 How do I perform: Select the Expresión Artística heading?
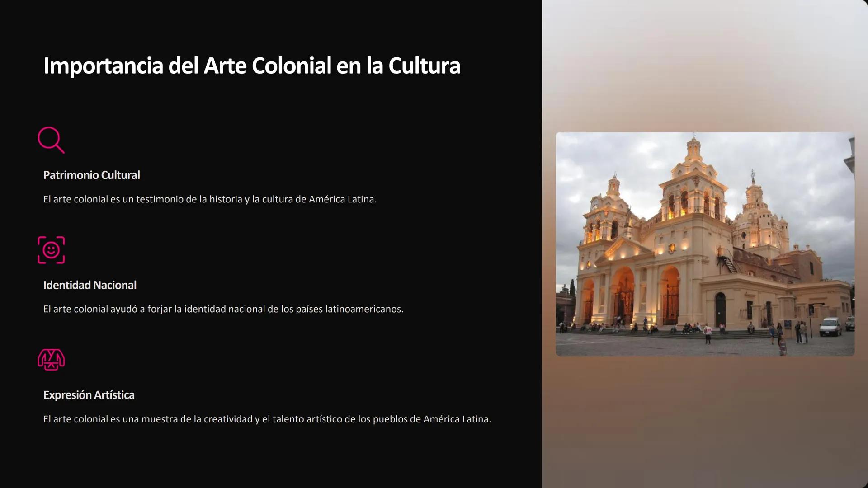tap(89, 394)
